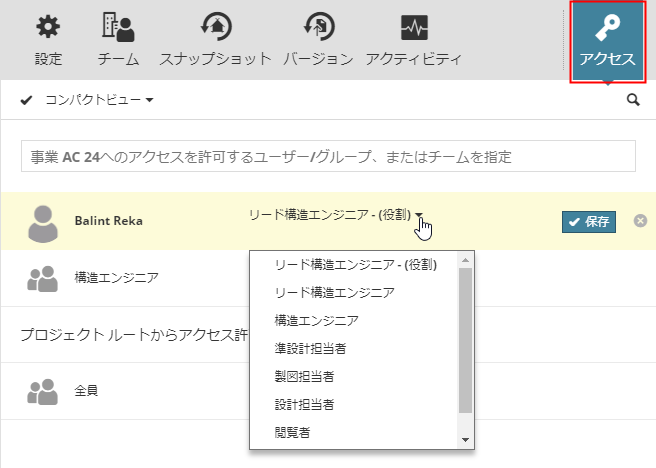Screen dimensions: 656x468
Task: Click the role list scrollbar down arrow
Action: [x=465, y=440]
